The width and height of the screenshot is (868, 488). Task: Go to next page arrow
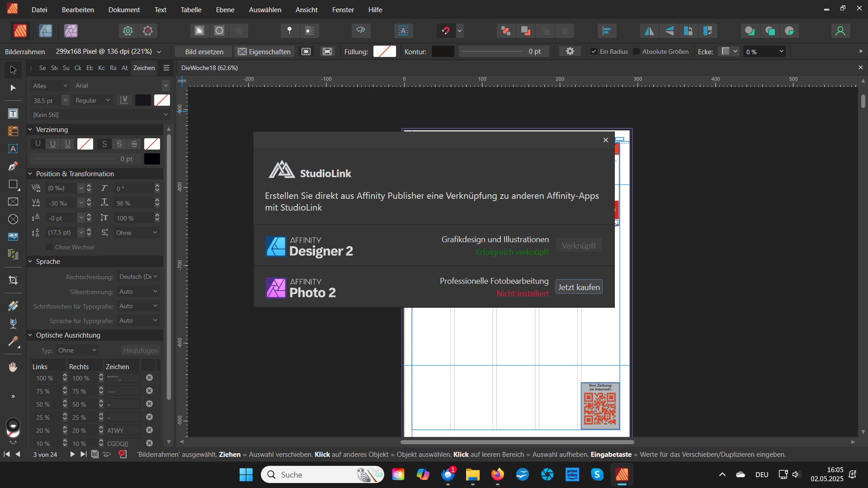click(x=72, y=454)
